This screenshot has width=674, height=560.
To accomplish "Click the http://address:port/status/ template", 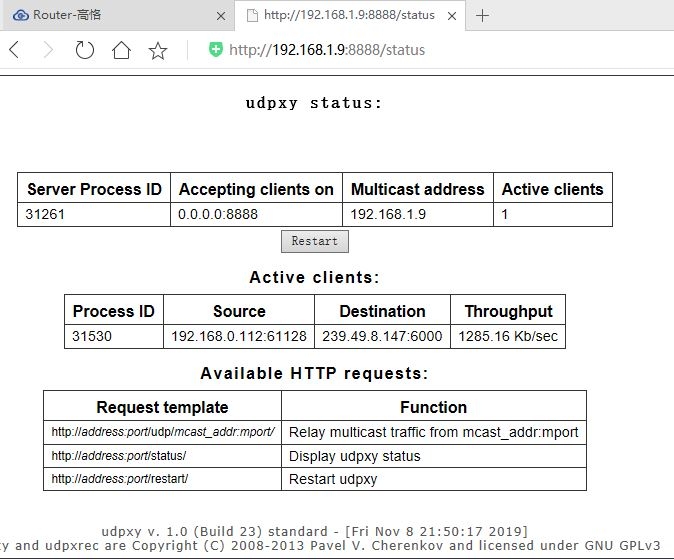I will pyautogui.click(x=119, y=456).
